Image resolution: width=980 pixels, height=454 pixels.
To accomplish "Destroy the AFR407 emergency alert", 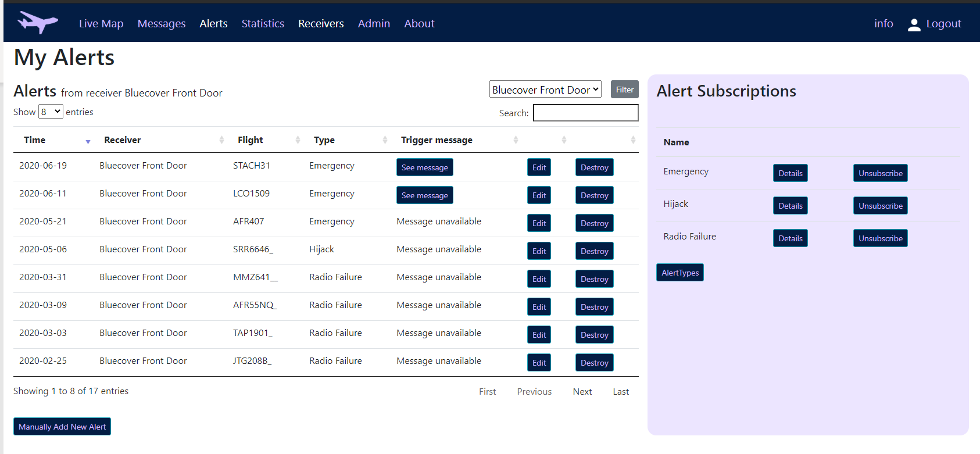I will (594, 223).
